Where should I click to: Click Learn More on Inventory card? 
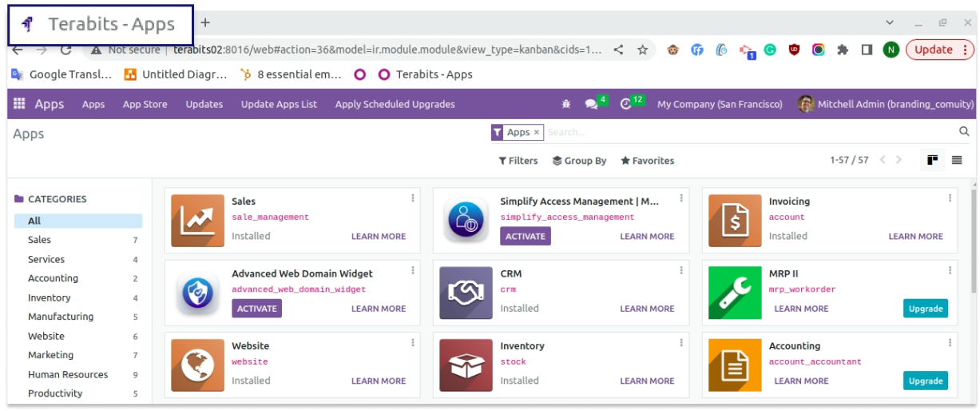coord(647,381)
